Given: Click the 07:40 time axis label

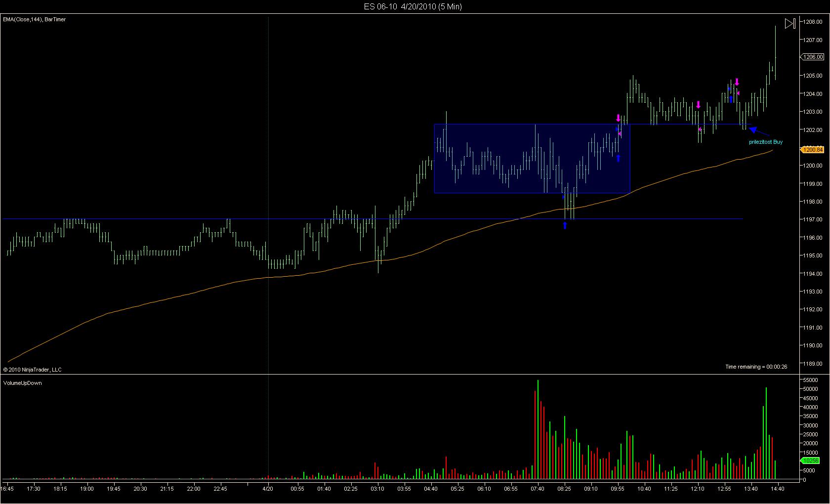Looking at the screenshot, I should (x=538, y=489).
